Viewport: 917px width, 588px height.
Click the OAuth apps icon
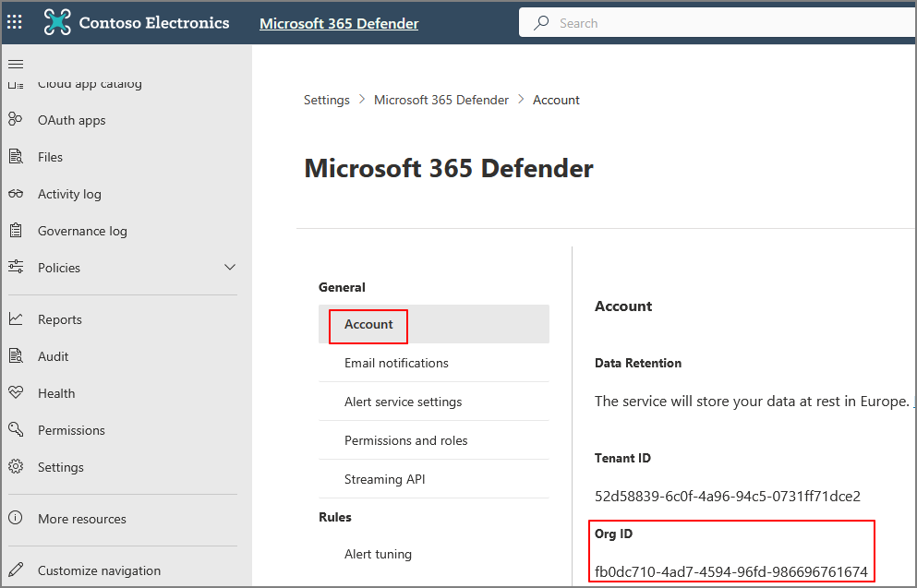coord(16,119)
